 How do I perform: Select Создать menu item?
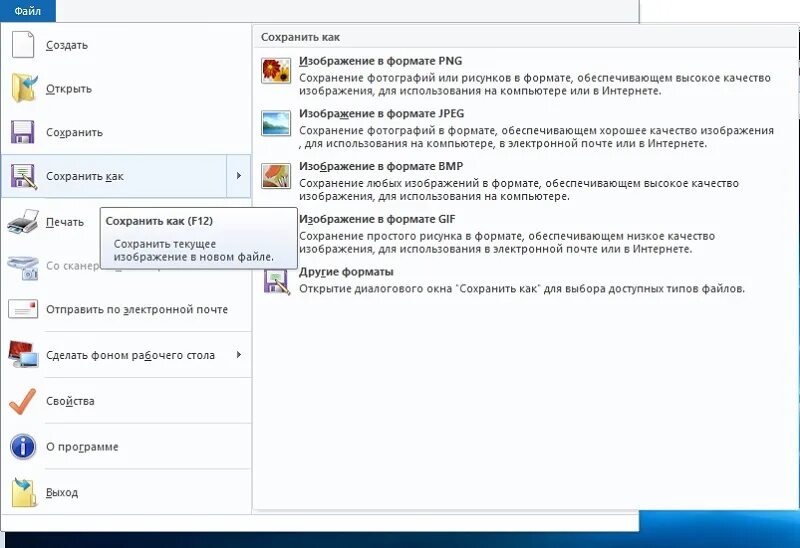click(126, 45)
